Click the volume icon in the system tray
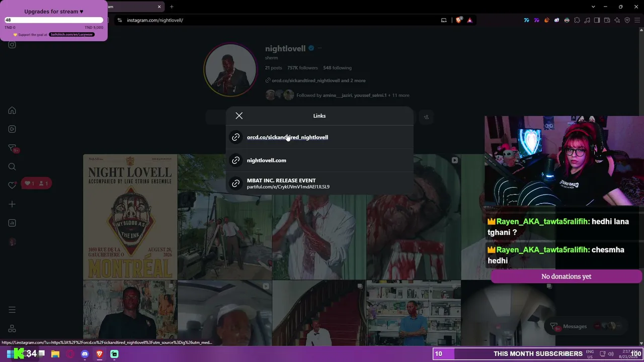Screen dimensions: 644x362 point(611,353)
